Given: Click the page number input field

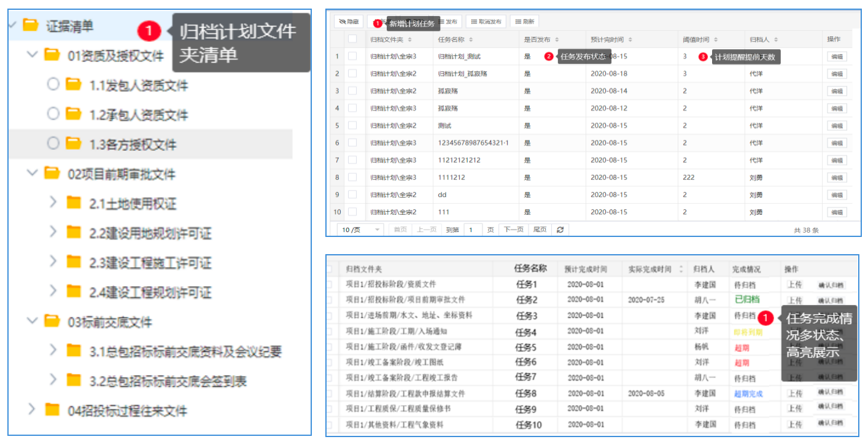Looking at the screenshot, I should tap(472, 230).
